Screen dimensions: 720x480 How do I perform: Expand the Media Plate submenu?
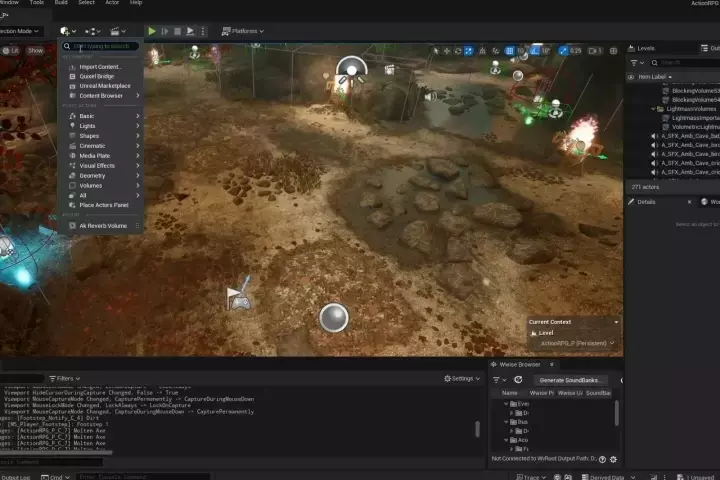(x=101, y=156)
